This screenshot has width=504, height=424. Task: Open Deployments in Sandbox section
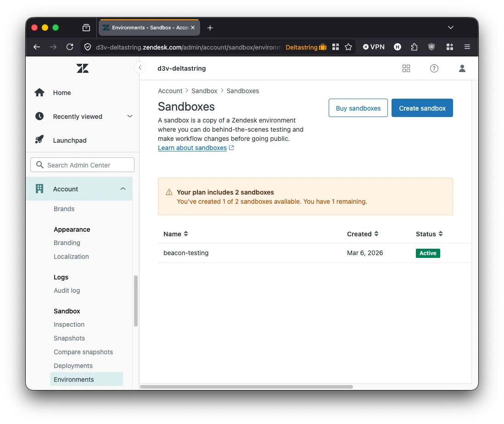[x=73, y=366]
